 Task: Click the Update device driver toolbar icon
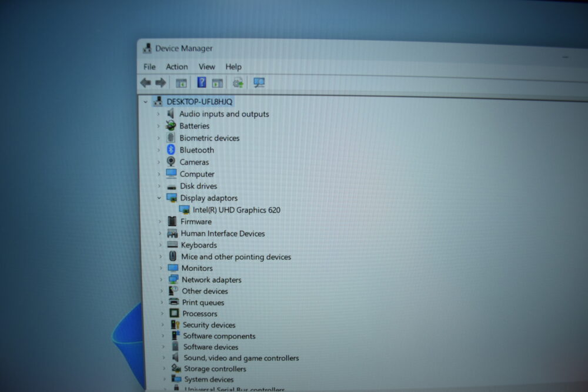click(238, 82)
